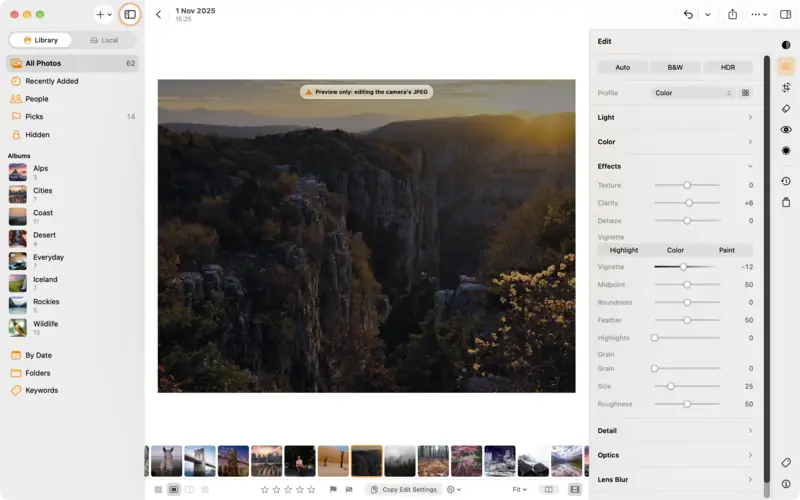Set a five-star rating
The height and width of the screenshot is (500, 800).
311,490
